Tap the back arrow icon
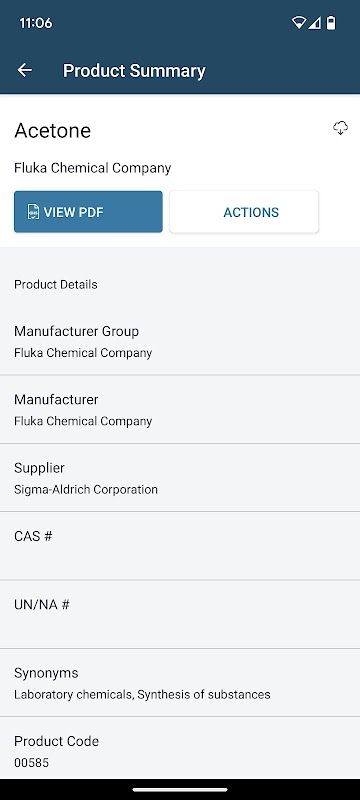The height and width of the screenshot is (800, 360). tap(24, 70)
